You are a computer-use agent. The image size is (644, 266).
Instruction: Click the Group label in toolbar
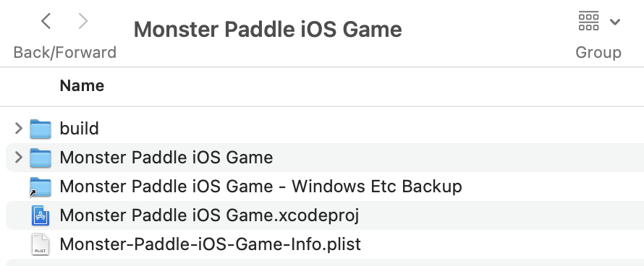pos(598,53)
